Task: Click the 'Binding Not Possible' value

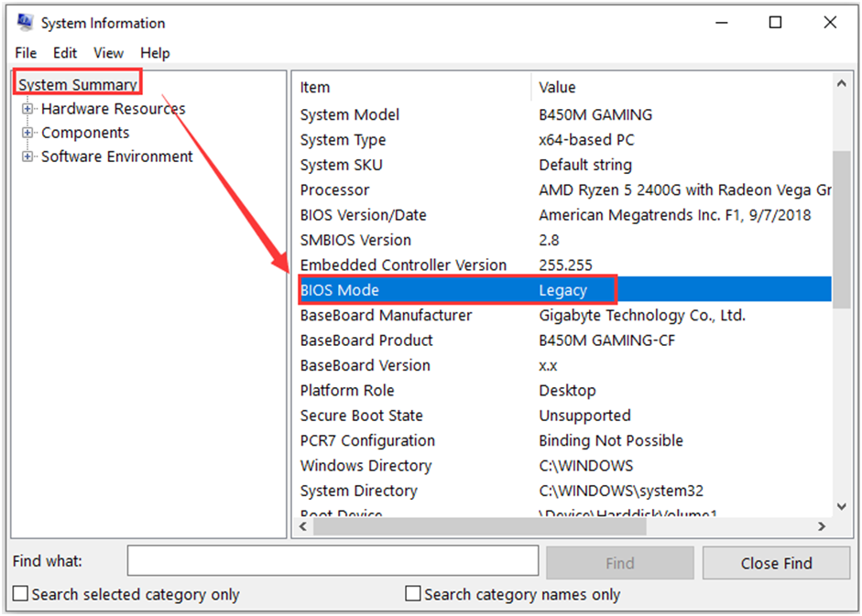Action: pyautogui.click(x=611, y=440)
